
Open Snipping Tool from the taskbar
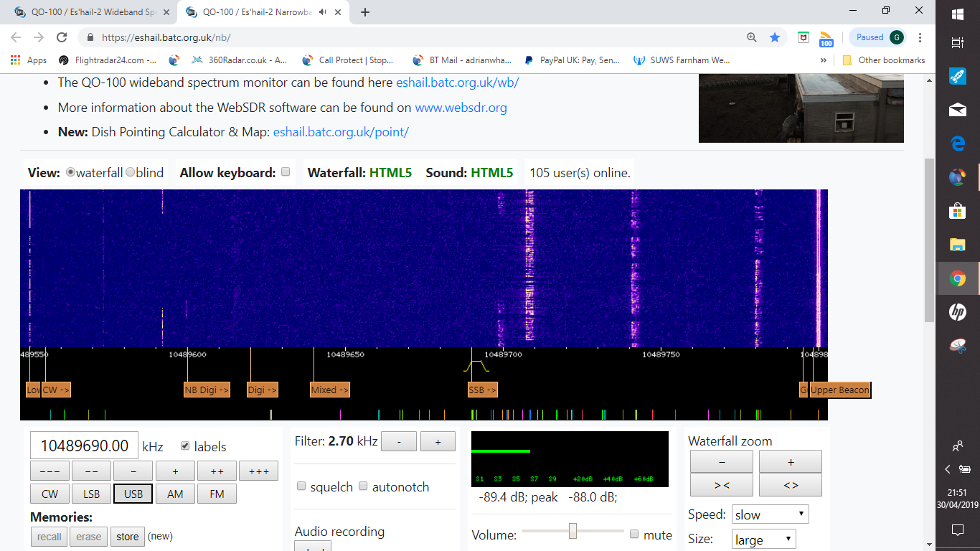tap(958, 346)
